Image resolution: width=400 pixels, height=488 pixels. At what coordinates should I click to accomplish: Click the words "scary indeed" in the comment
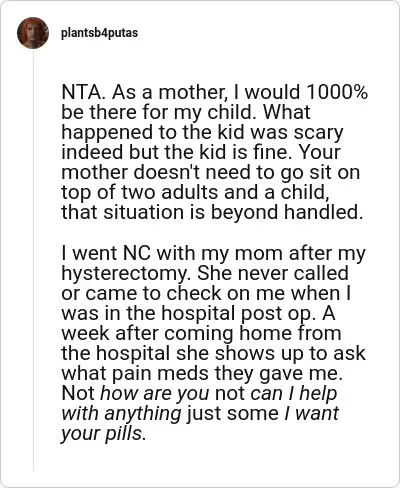click(x=202, y=142)
